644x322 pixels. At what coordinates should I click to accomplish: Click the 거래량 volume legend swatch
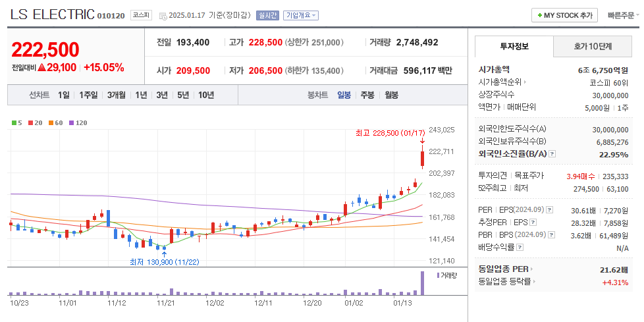point(439,275)
